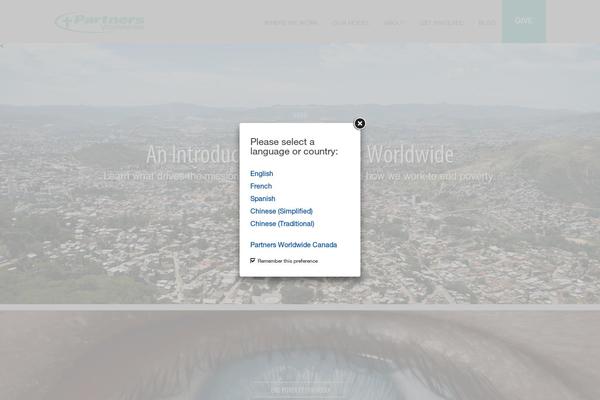The height and width of the screenshot is (400, 600).
Task: Close the language selection popup
Action: tap(359, 123)
